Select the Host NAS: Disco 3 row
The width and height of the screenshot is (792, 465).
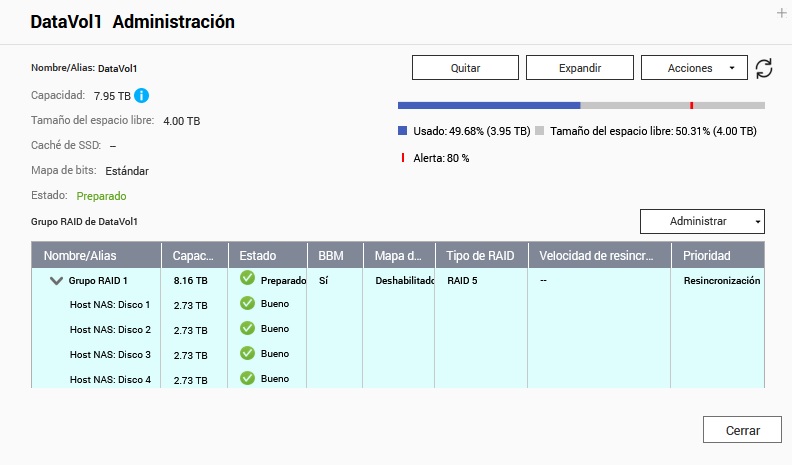click(x=110, y=354)
